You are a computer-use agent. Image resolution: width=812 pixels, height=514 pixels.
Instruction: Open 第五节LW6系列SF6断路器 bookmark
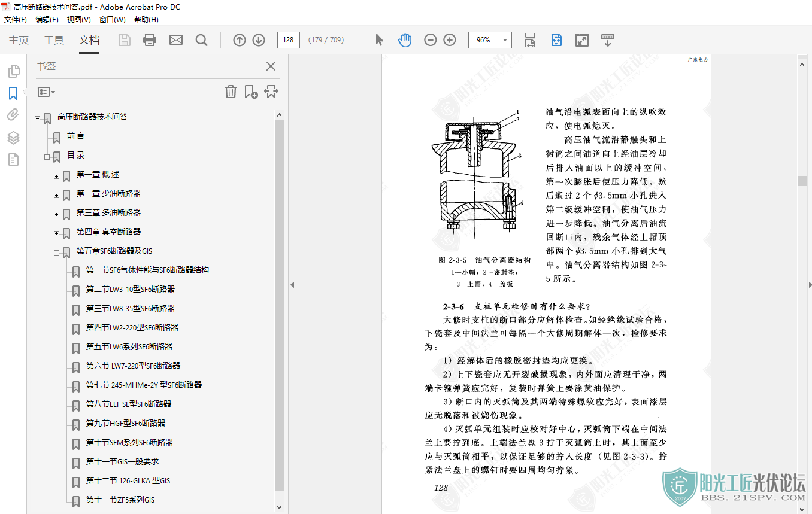click(129, 346)
